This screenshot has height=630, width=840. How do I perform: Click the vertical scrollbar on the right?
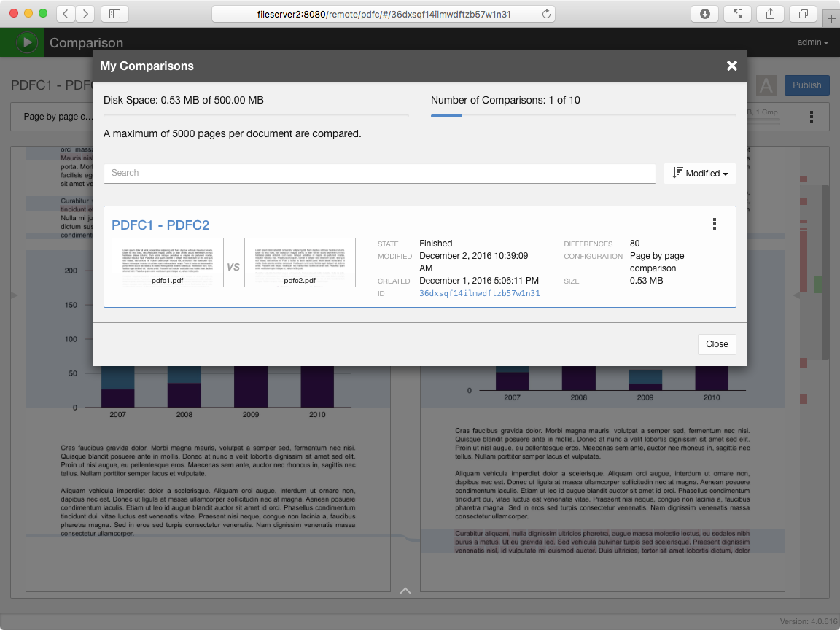point(825,272)
